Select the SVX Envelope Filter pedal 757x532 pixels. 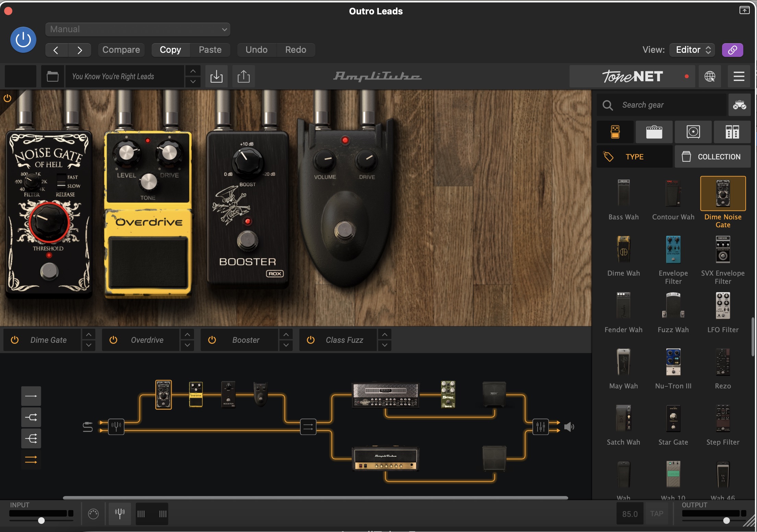coord(723,259)
